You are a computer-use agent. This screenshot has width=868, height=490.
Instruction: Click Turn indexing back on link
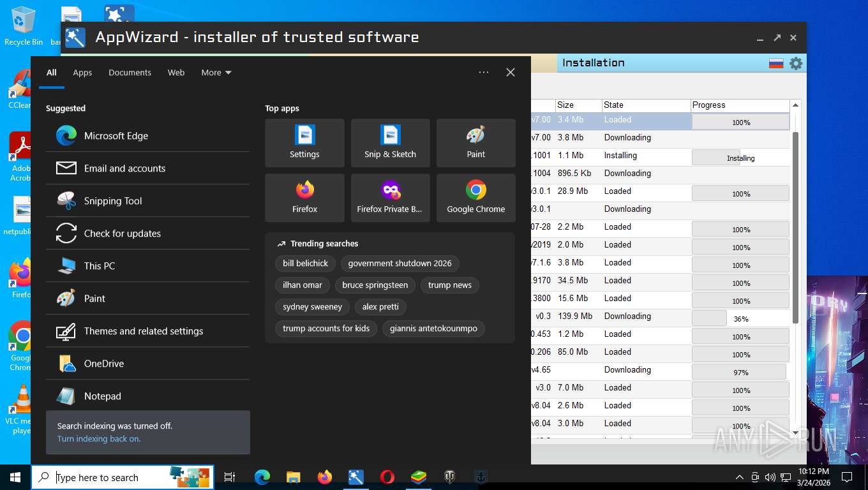(99, 439)
